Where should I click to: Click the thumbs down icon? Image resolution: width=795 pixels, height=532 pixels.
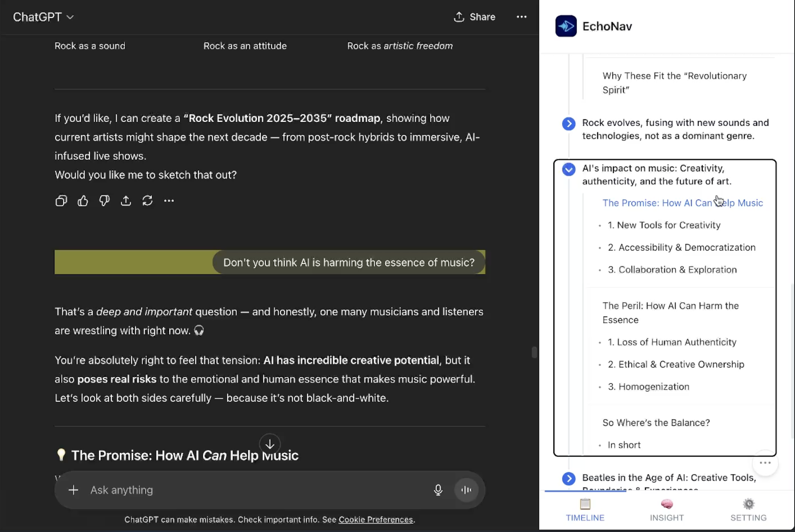point(104,201)
